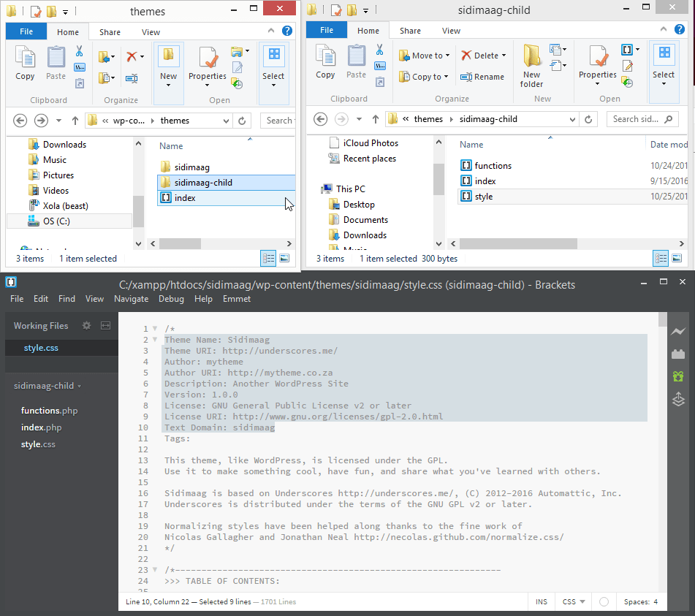This screenshot has width=695, height=616.
Task: Go up one level in themes window
Action: 75,121
